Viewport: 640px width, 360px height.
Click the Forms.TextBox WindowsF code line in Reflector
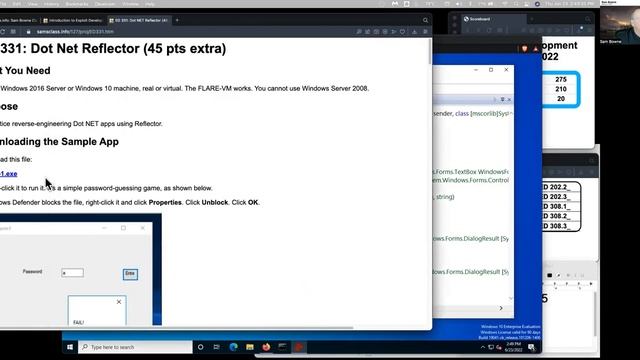click(x=471, y=172)
